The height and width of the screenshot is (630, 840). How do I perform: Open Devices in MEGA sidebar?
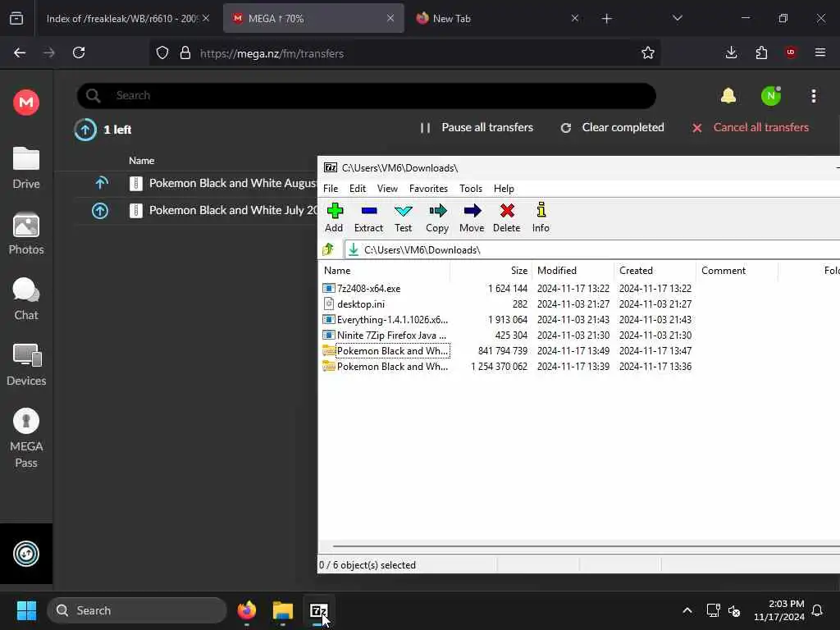[26, 365]
